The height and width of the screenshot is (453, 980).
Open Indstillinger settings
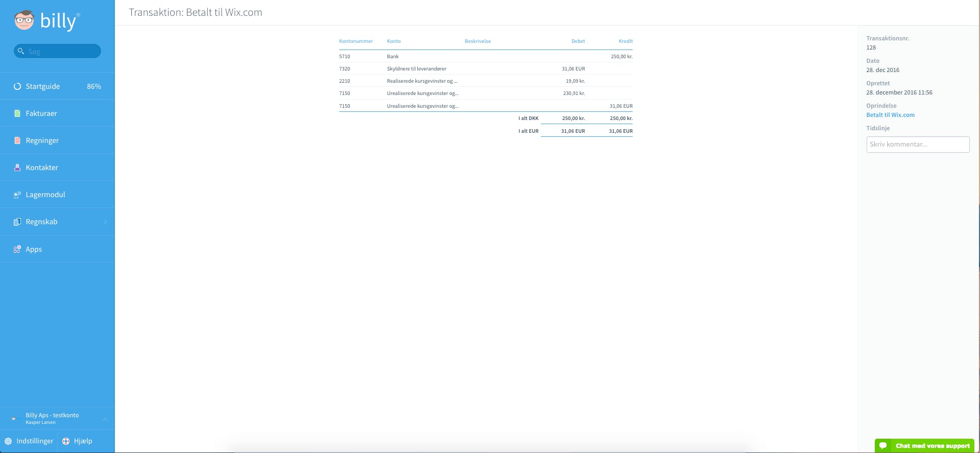click(29, 441)
